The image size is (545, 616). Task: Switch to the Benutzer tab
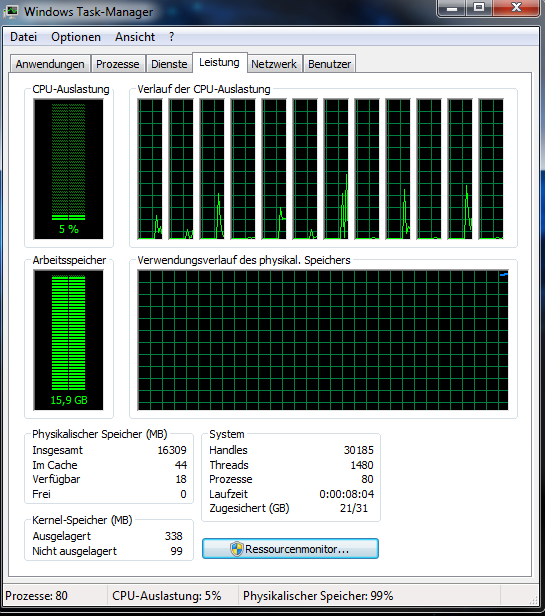coord(329,64)
